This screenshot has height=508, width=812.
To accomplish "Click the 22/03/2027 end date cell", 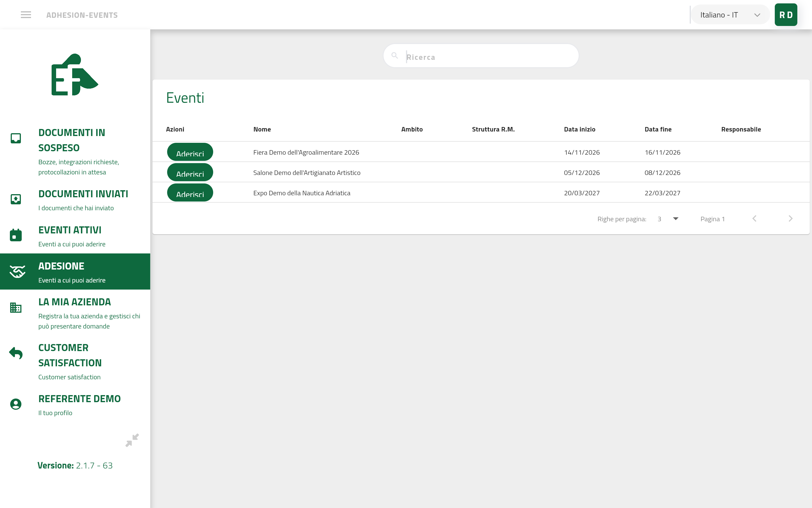I will point(662,193).
